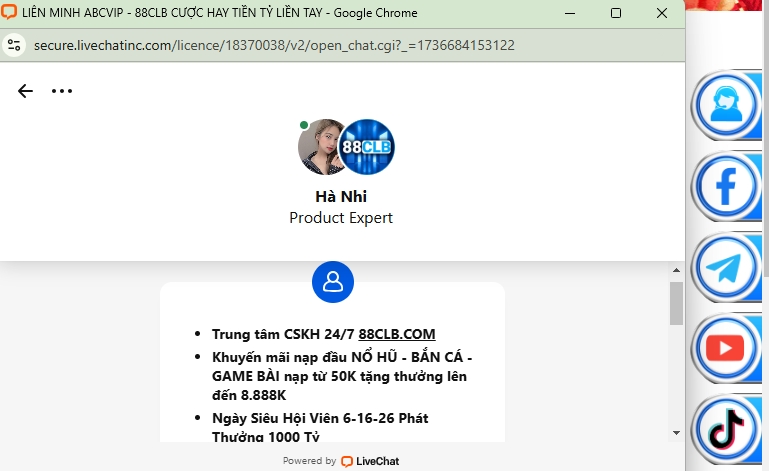Minimize the Chrome chat window
The width and height of the screenshot is (769, 471).
570,13
